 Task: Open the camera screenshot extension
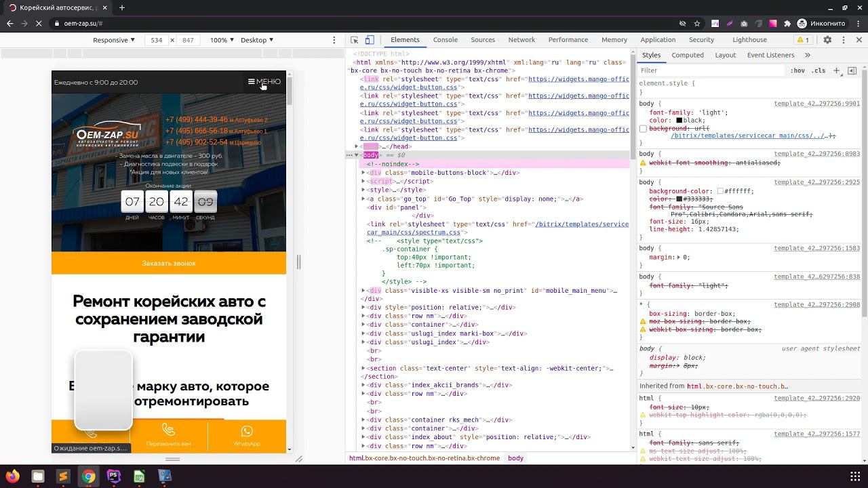(744, 23)
